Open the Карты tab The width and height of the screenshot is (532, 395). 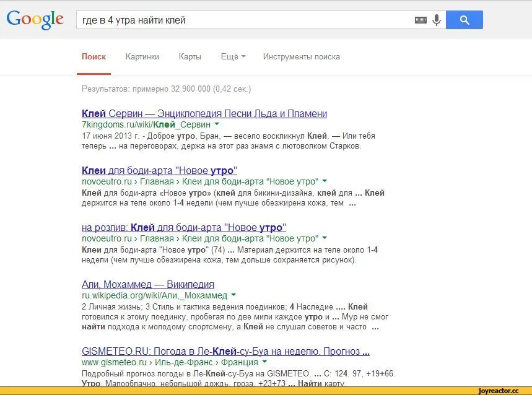tap(190, 56)
